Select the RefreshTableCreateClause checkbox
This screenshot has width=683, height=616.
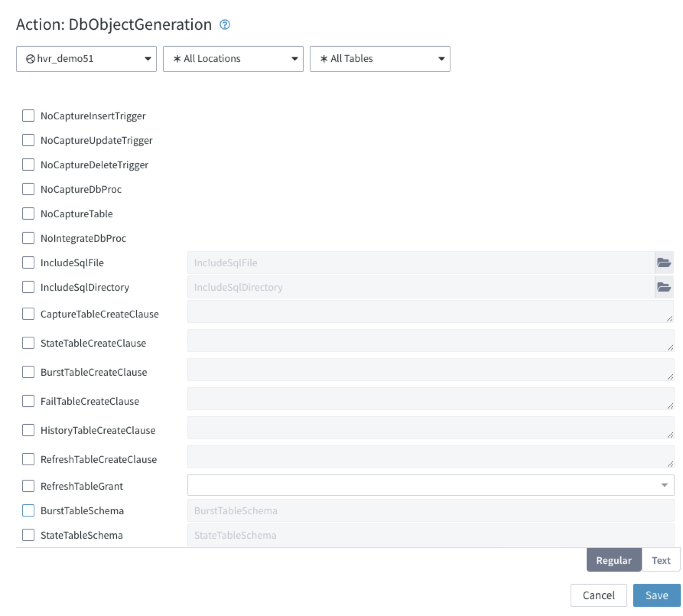[x=28, y=459]
